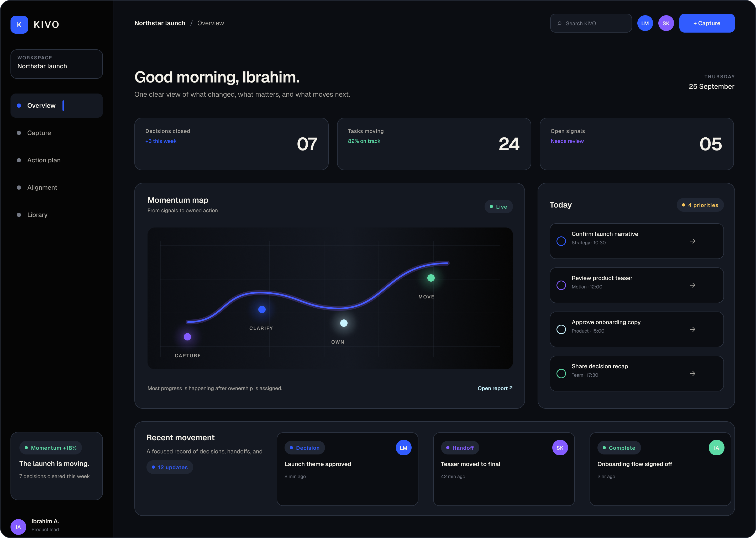Click '25 September' date text

(711, 86)
